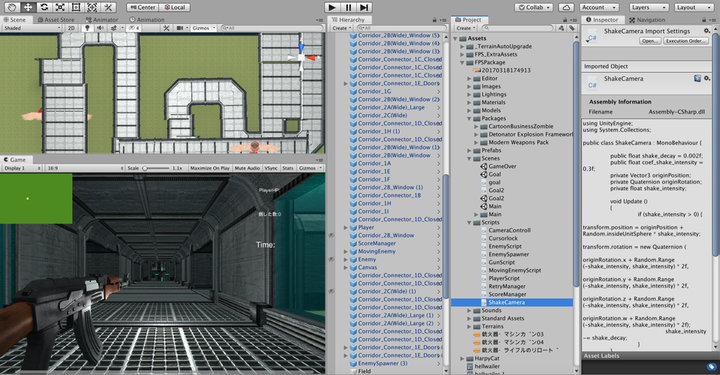Viewport: 720px width, 375px height.
Task: Select the PlayerScript asset
Action: click(x=504, y=278)
